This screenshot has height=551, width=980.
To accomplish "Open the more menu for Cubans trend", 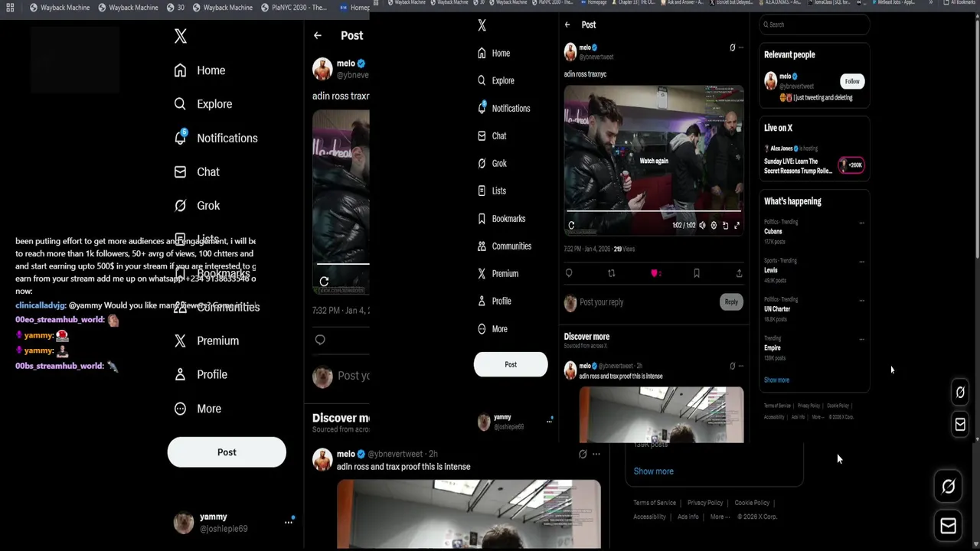I will 861,223.
